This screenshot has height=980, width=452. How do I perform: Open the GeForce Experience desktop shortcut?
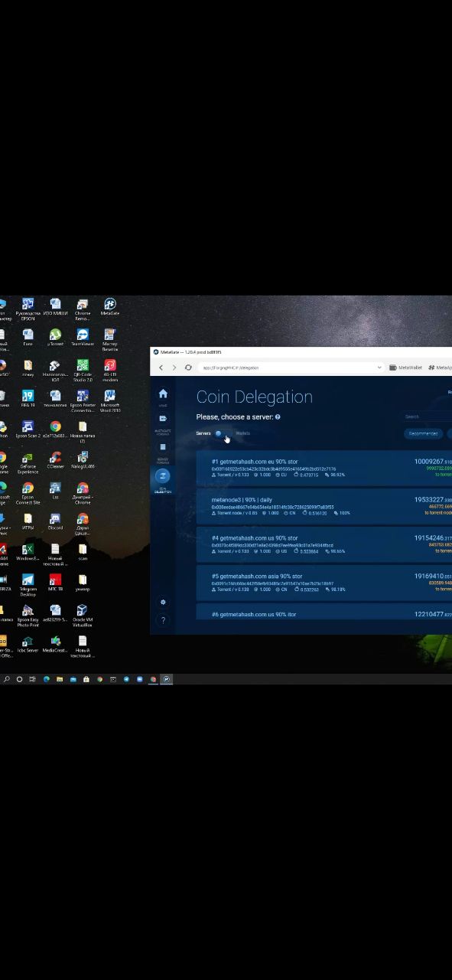[28, 462]
